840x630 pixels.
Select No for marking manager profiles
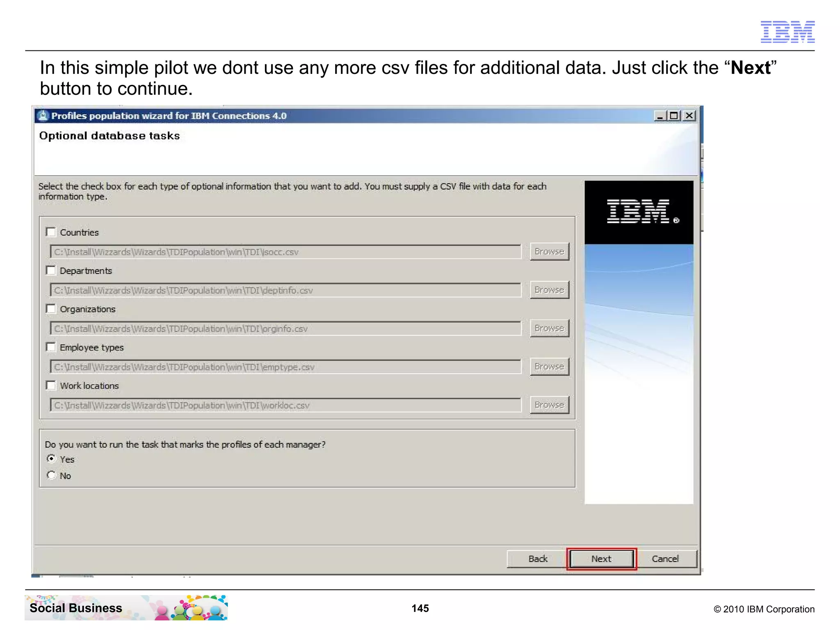click(51, 475)
